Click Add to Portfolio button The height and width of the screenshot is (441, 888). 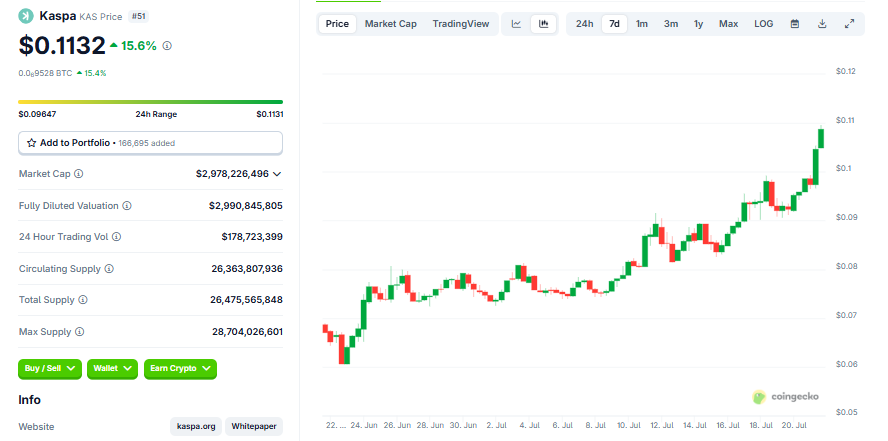[x=150, y=143]
